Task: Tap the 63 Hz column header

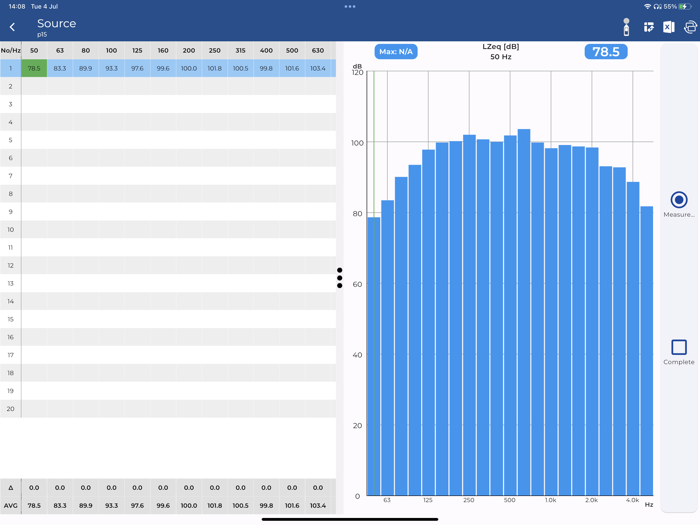Action: [60, 50]
